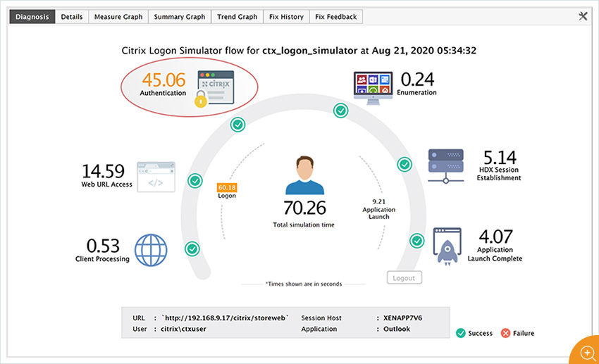
Task: Click the green Success legend icon
Action: (x=461, y=333)
